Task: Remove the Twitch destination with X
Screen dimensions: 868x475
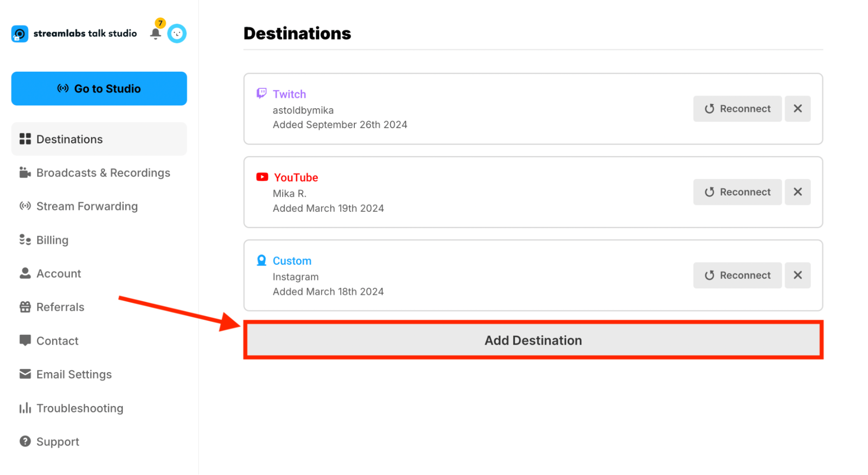Action: [x=797, y=109]
